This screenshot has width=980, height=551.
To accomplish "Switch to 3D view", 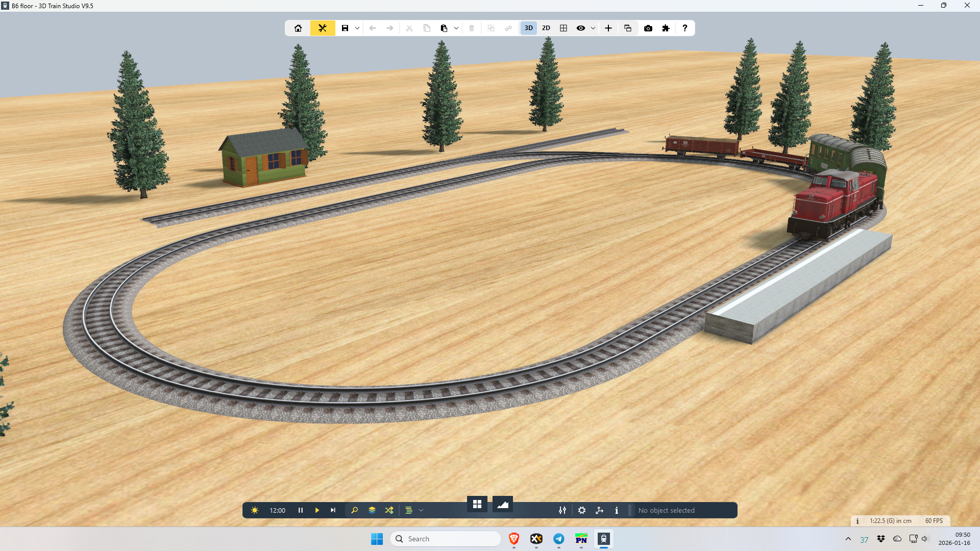I will tap(529, 28).
